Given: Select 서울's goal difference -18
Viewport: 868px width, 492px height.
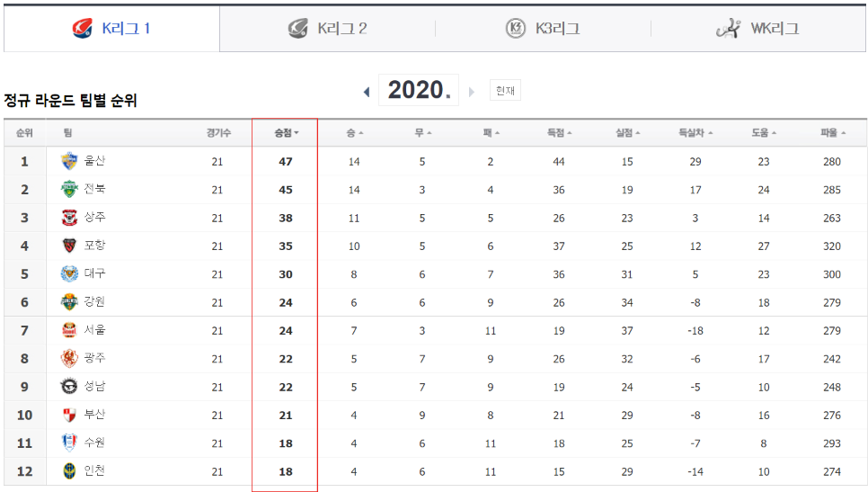Looking at the screenshot, I should coord(695,331).
